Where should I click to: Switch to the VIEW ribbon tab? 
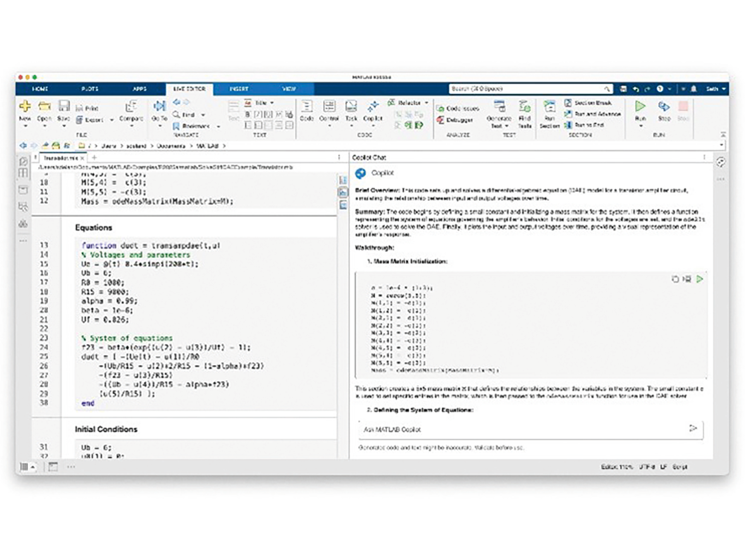point(289,89)
